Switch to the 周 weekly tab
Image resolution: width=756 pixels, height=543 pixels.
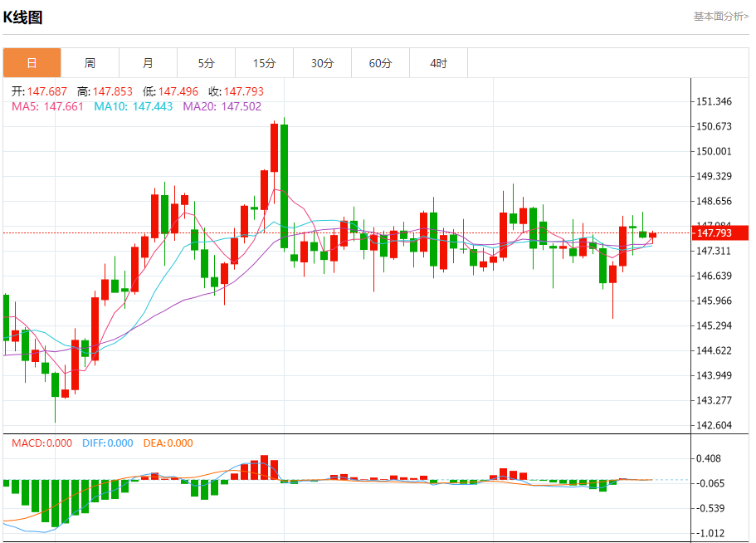tap(90, 63)
